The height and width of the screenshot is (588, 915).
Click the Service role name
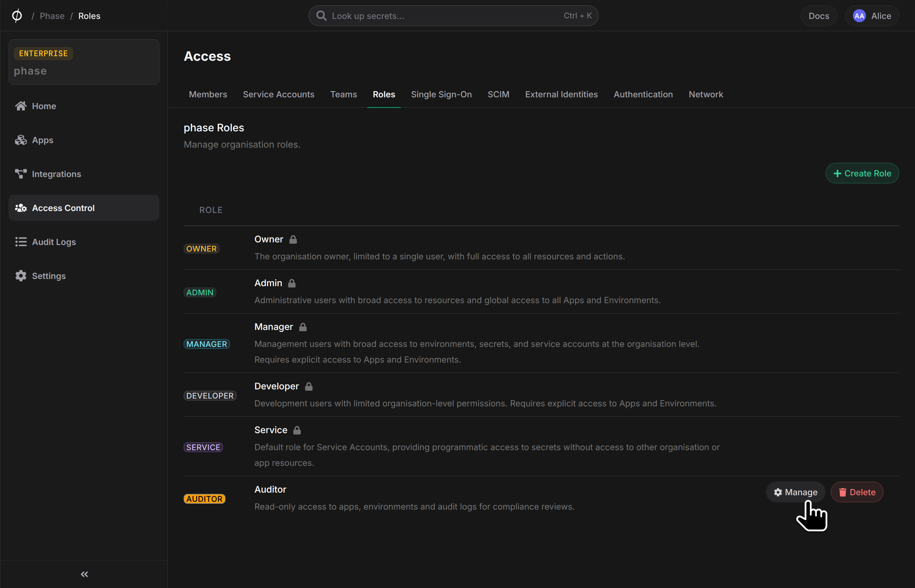(271, 430)
